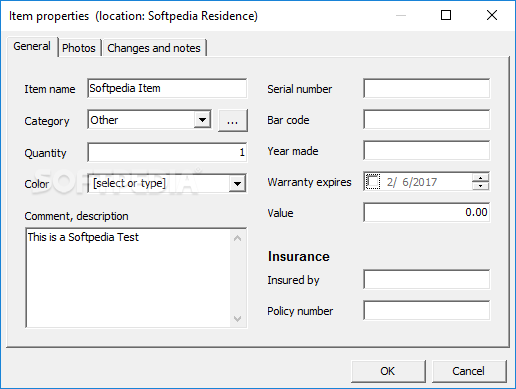This screenshot has height=389, width=516.
Task: Increase warranty date with the up spinner
Action: point(480,178)
